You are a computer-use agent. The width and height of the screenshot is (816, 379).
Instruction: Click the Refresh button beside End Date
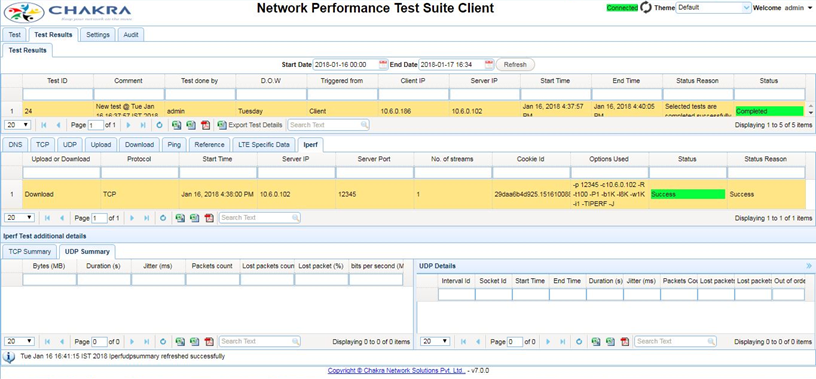click(515, 65)
